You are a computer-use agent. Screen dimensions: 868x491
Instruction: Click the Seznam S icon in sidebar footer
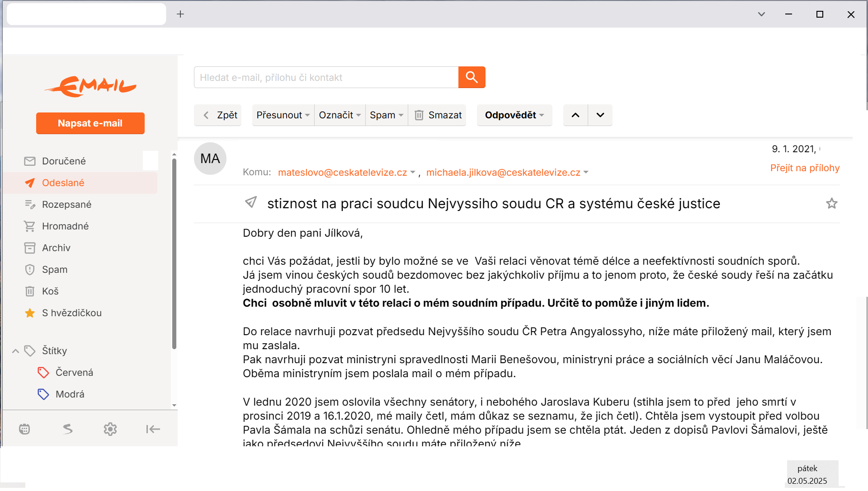[68, 429]
